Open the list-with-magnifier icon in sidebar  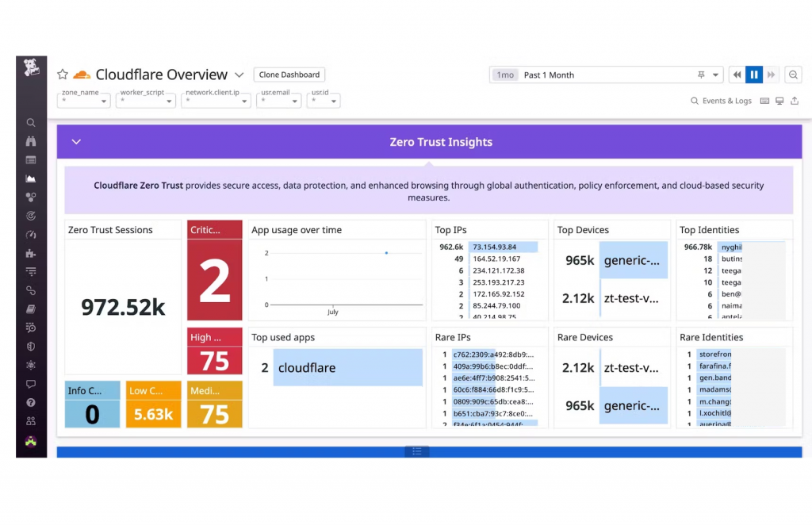pyautogui.click(x=31, y=328)
